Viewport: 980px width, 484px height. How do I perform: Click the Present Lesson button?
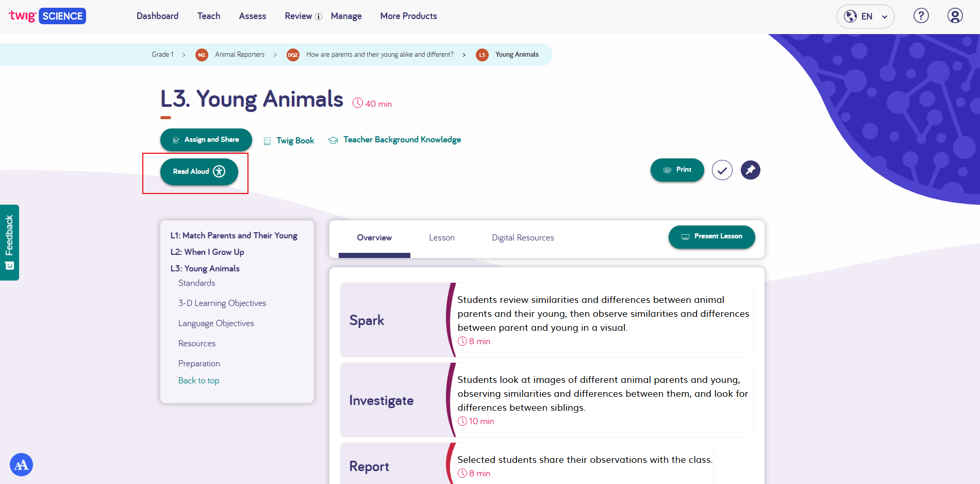coord(711,236)
